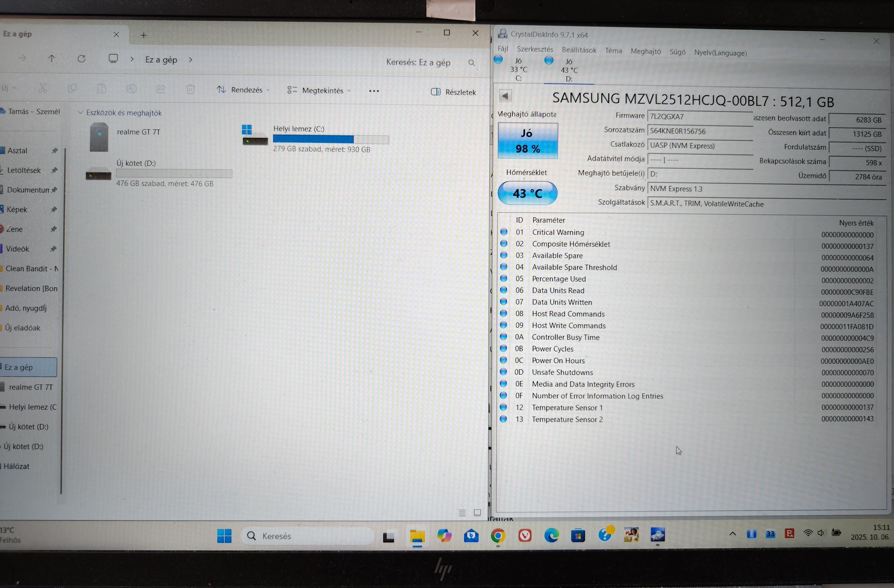Open the Megtekintés view dropdown
Image resolution: width=894 pixels, height=588 pixels.
(x=319, y=91)
